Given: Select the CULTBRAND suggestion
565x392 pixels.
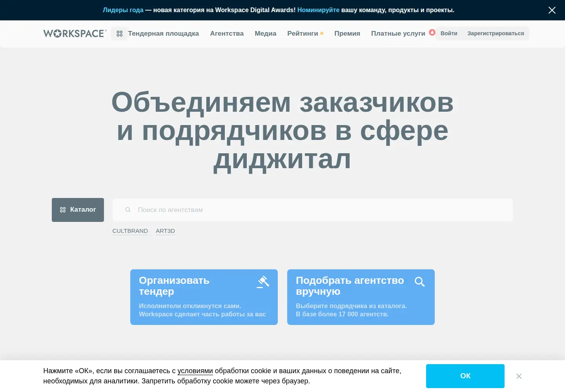Looking at the screenshot, I should pyautogui.click(x=130, y=231).
